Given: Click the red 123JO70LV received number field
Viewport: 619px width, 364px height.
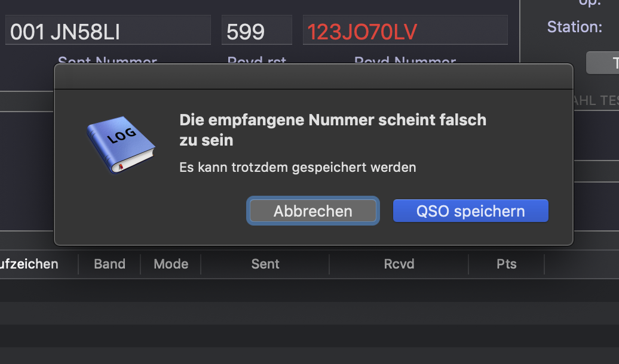Looking at the screenshot, I should click(x=405, y=30).
